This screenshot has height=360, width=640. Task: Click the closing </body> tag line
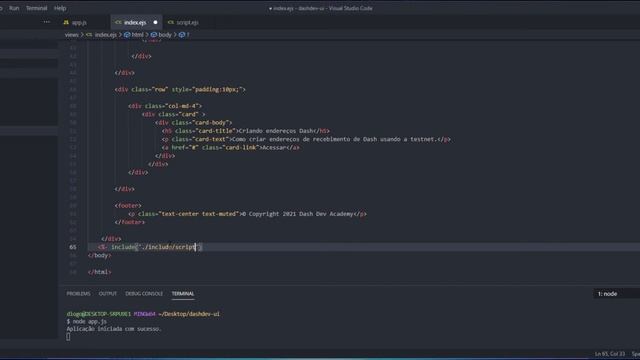[100, 256]
